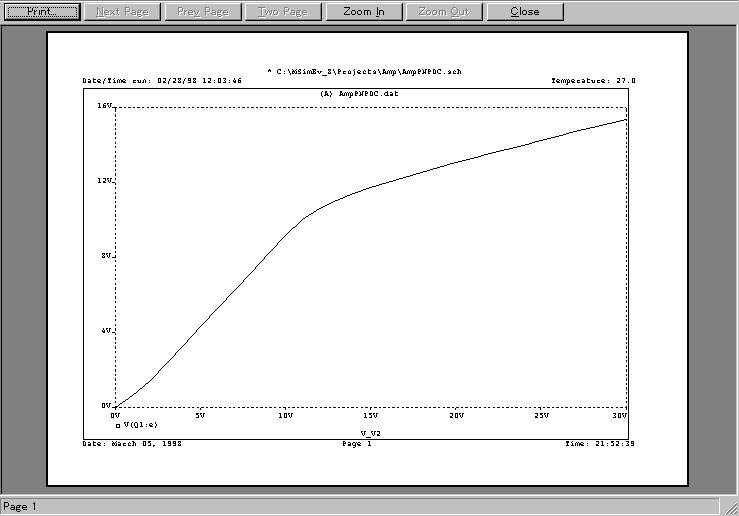Click the 30V x-axis tick label
Image resolution: width=739 pixels, height=516 pixels.
pos(620,415)
